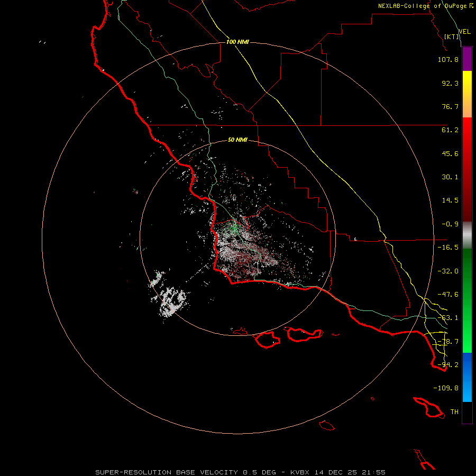
Task: Select the -32.0 legend value
Action: [448, 271]
